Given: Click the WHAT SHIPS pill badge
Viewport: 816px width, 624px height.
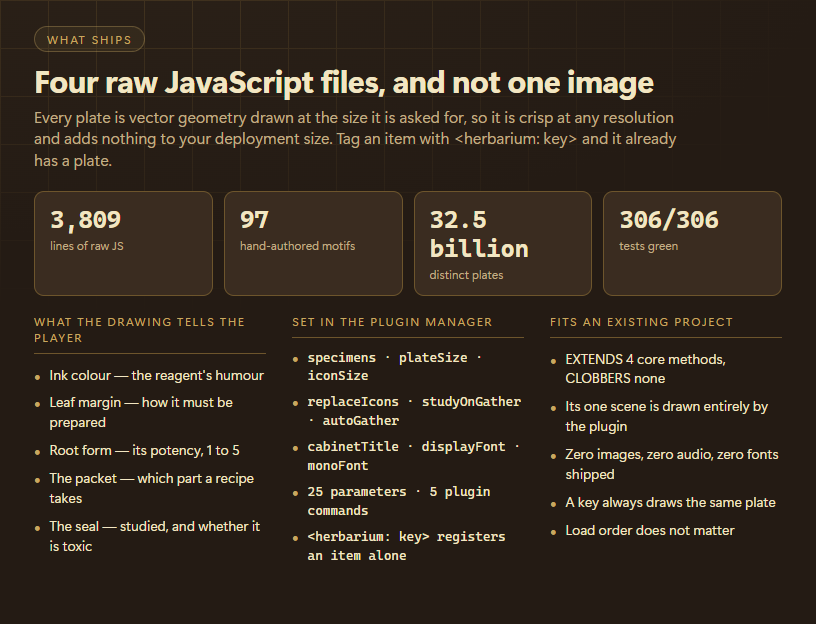Looking at the screenshot, I should pos(89,39).
